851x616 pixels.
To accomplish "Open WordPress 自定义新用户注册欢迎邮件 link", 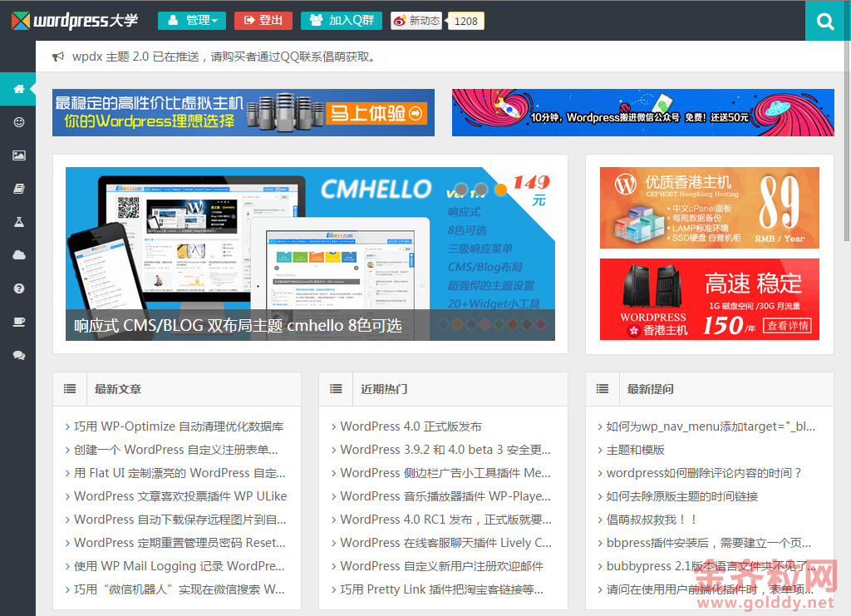I will [x=442, y=567].
